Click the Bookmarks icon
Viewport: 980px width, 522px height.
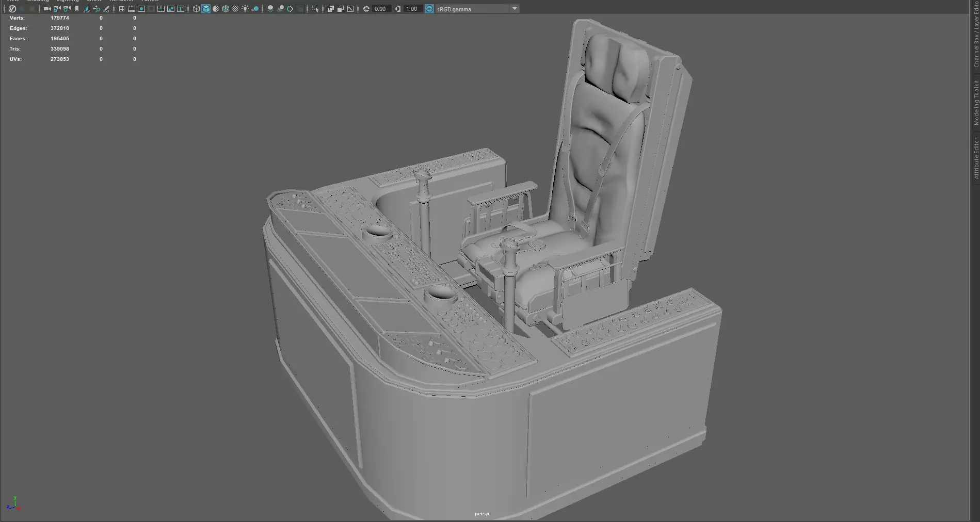click(x=77, y=9)
